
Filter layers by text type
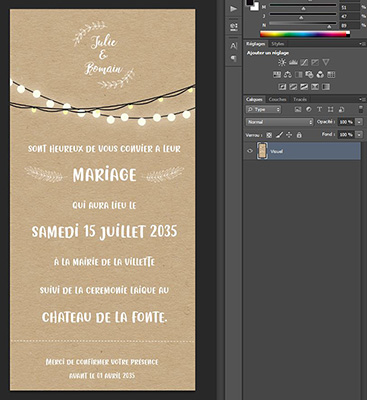(319, 109)
